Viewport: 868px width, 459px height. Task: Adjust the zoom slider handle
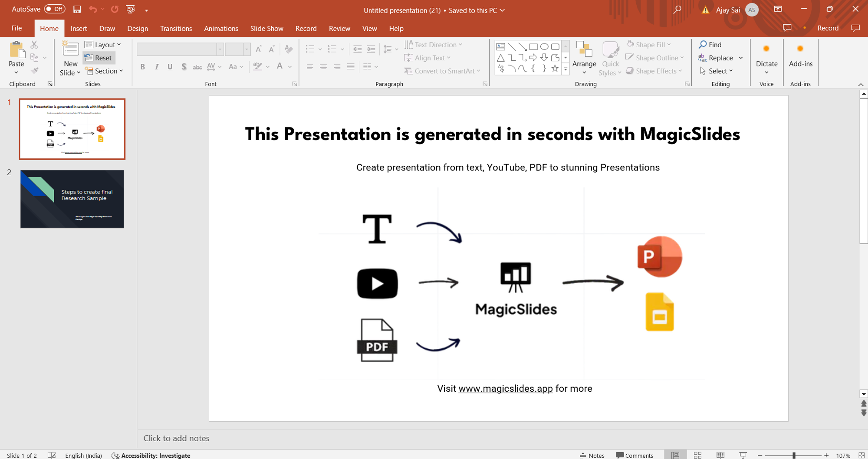pyautogui.click(x=794, y=455)
